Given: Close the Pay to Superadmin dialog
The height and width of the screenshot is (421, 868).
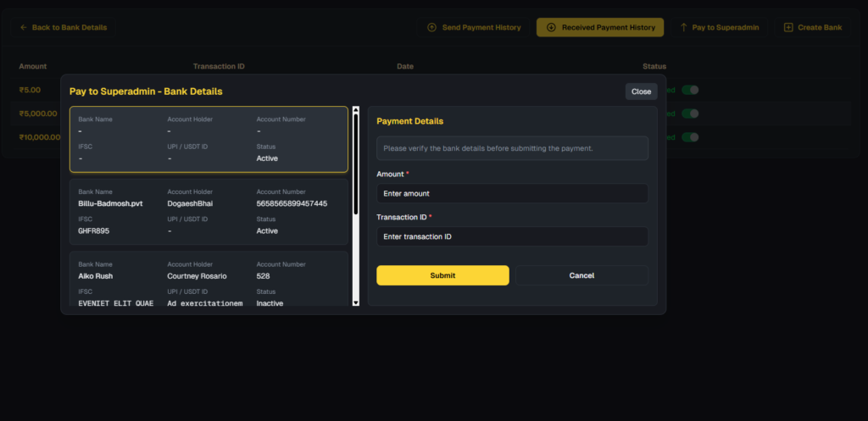Looking at the screenshot, I should [641, 91].
